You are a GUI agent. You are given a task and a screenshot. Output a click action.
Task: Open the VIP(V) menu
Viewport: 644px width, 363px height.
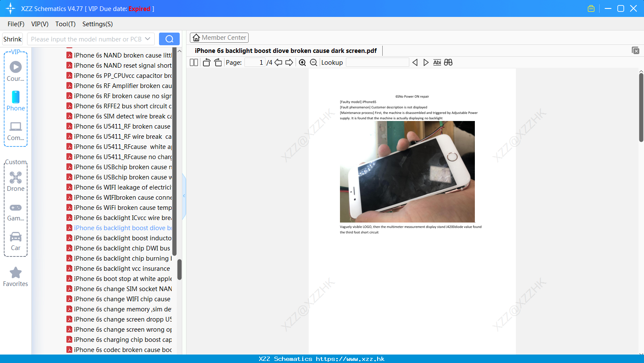pyautogui.click(x=40, y=24)
